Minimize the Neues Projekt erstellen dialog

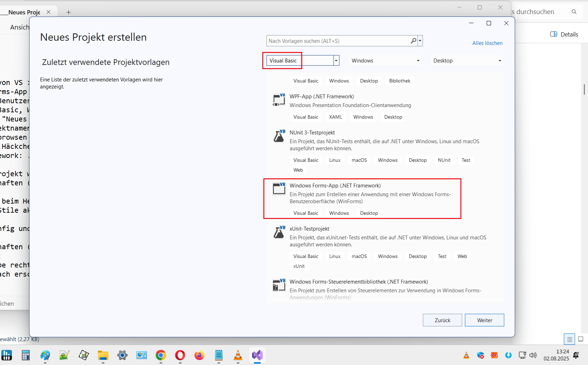471,23
